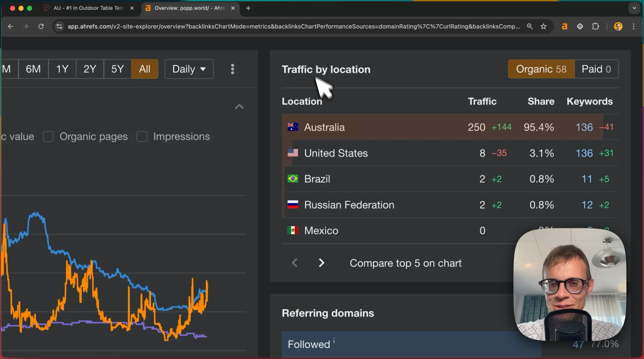The image size is (644, 359).
Task: Open the Chrome three-dot menu
Action: tap(634, 26)
